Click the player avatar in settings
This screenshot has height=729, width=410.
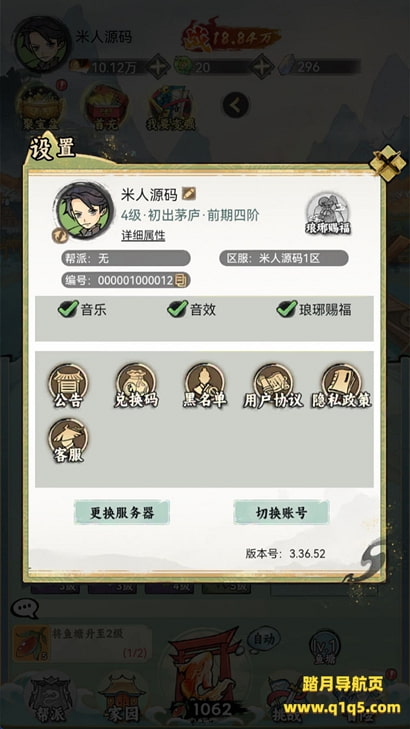pyautogui.click(x=84, y=211)
